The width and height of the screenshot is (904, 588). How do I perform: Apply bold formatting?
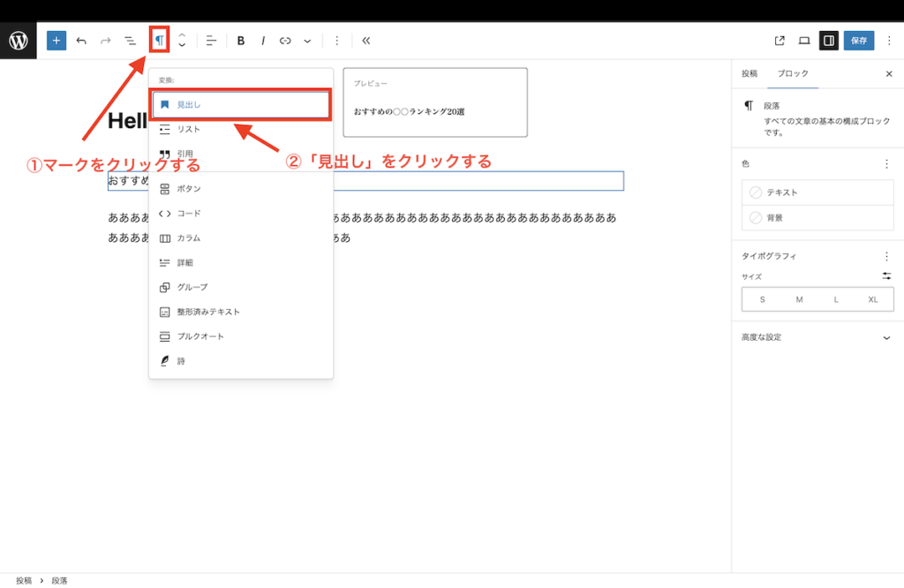pos(240,40)
